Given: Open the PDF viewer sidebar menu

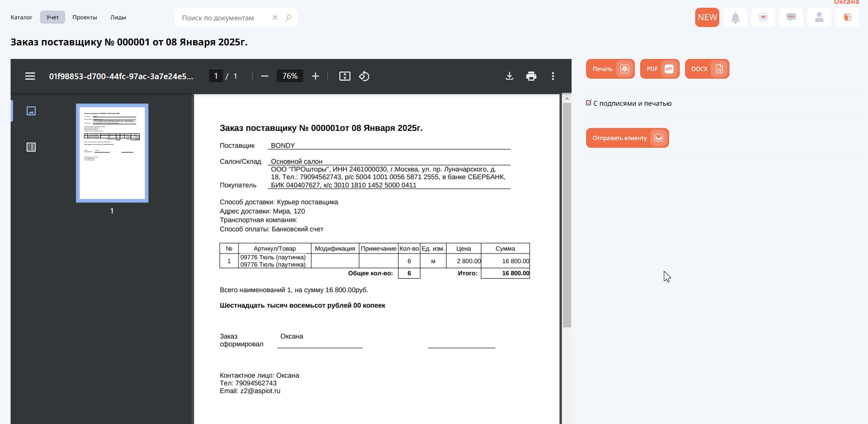Looking at the screenshot, I should click(x=30, y=76).
